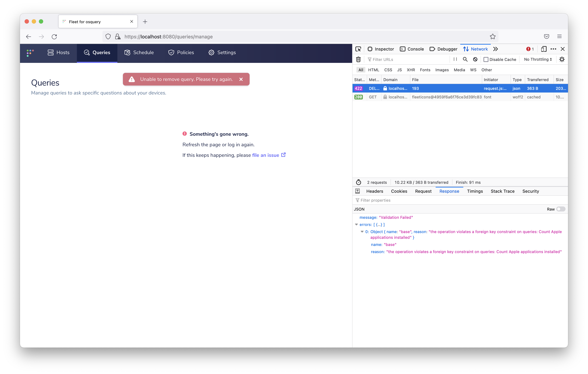The image size is (588, 374).
Task: Activate element picker tool
Action: pos(358,49)
